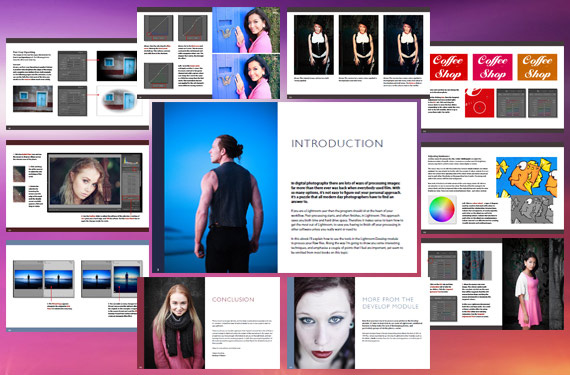
Task: Click the CONCLUSION heading text
Action: coord(233,300)
